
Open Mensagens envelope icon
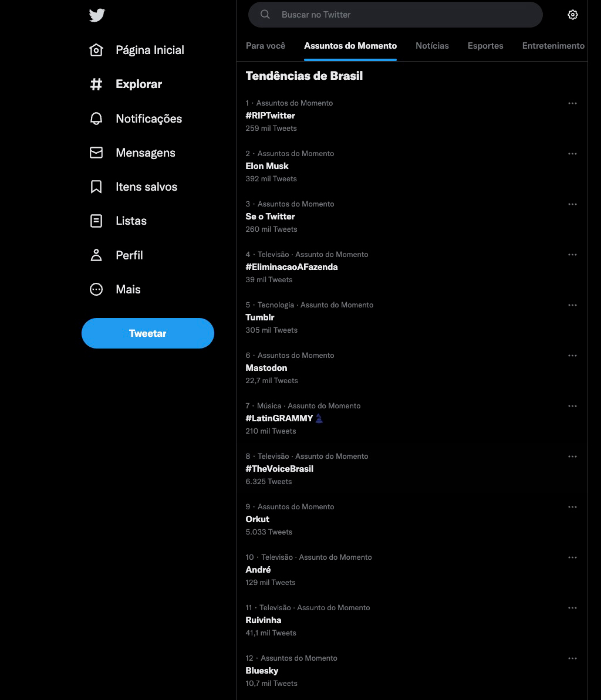tap(96, 153)
